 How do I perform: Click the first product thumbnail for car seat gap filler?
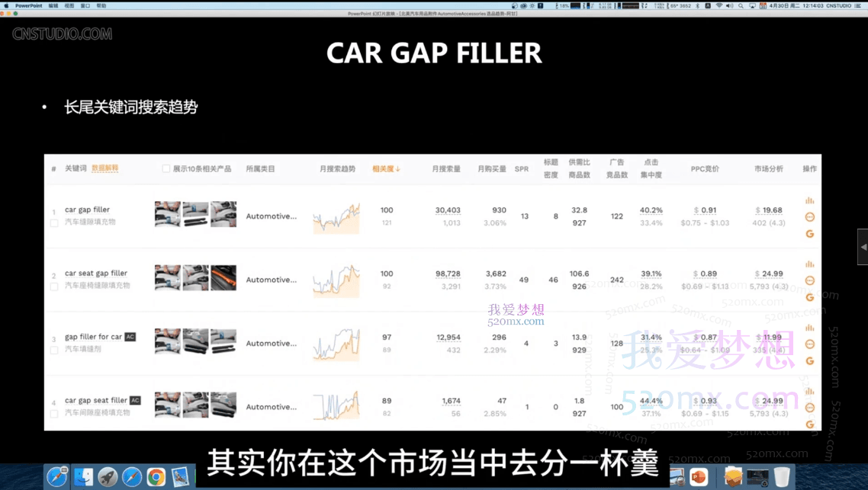pos(167,277)
